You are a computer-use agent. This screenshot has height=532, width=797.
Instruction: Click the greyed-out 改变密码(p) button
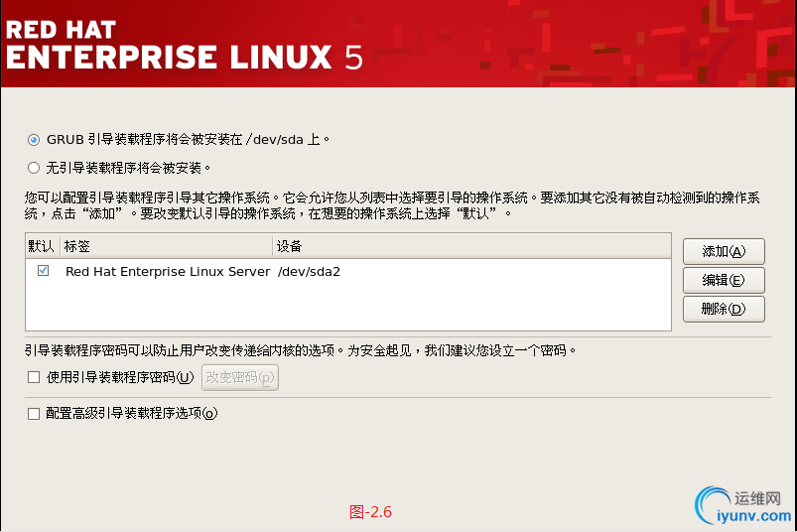point(239,377)
